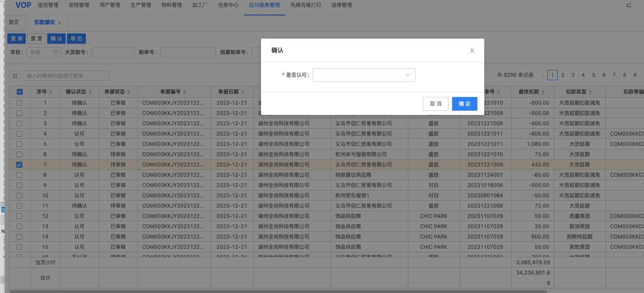
Task: Go to page 5 of results
Action: pos(593,75)
